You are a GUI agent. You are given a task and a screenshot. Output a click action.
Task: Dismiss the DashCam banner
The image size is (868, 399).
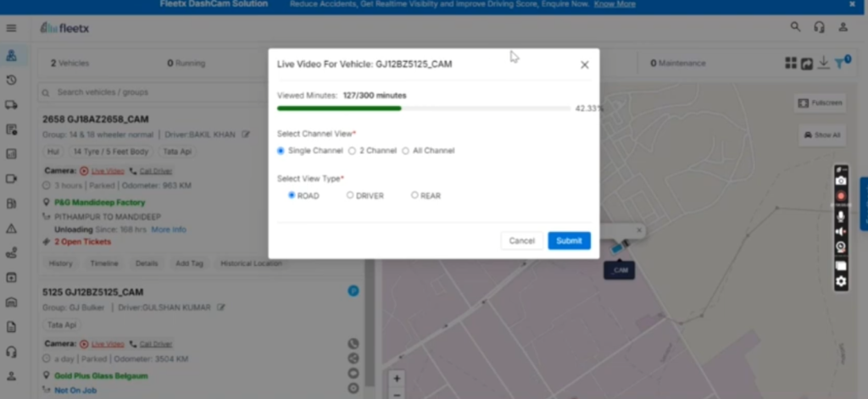(x=853, y=4)
